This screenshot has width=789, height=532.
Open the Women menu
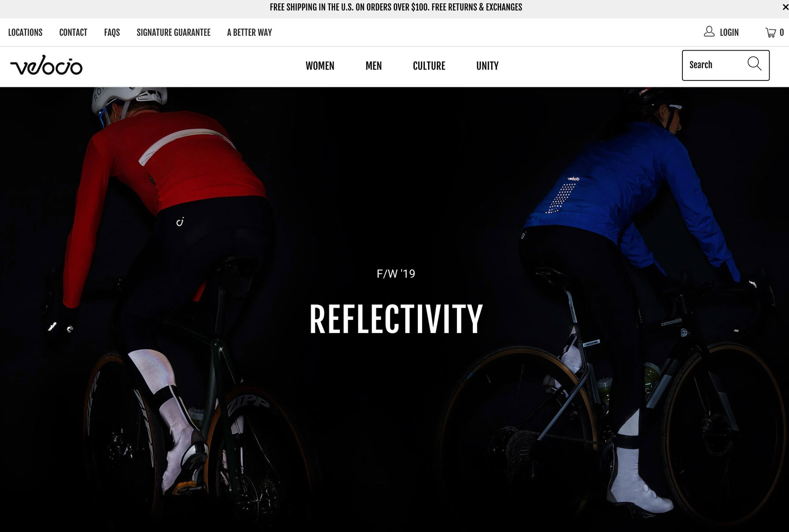tap(320, 66)
